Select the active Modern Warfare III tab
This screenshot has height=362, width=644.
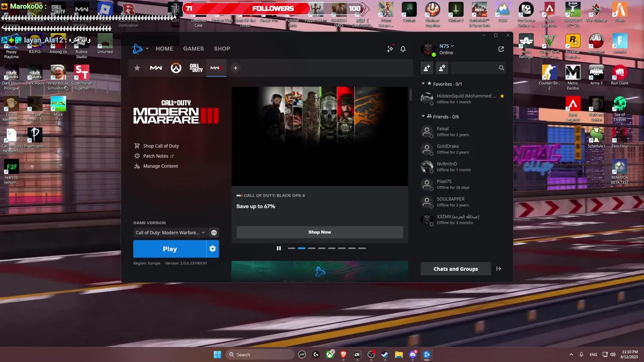216,68
